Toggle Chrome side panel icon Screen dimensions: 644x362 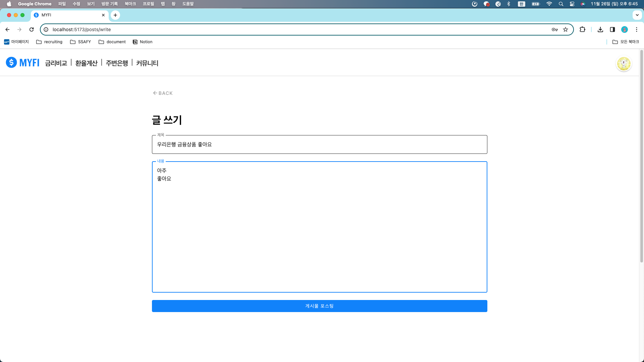click(x=612, y=29)
